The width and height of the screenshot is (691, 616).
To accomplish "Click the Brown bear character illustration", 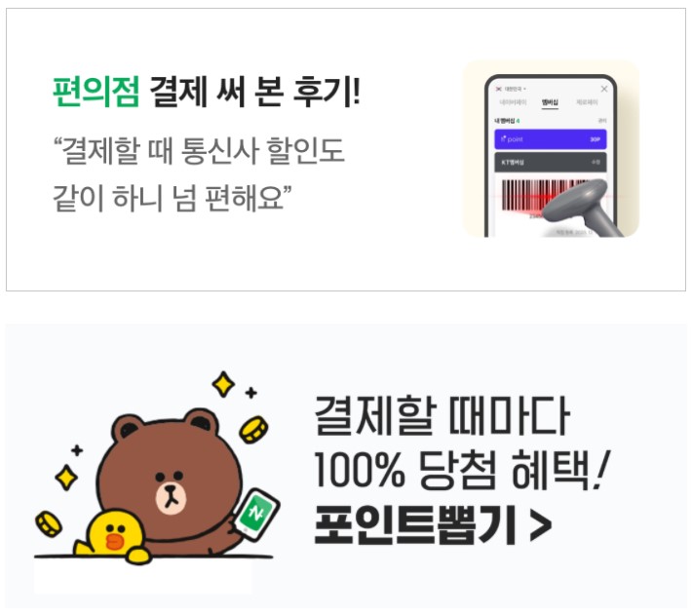I will point(170,481).
